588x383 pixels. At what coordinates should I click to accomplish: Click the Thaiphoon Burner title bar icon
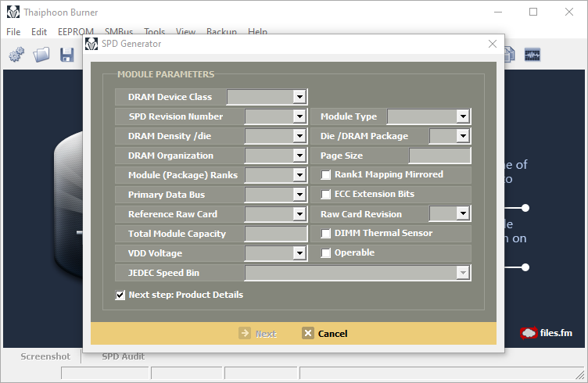tap(13, 12)
